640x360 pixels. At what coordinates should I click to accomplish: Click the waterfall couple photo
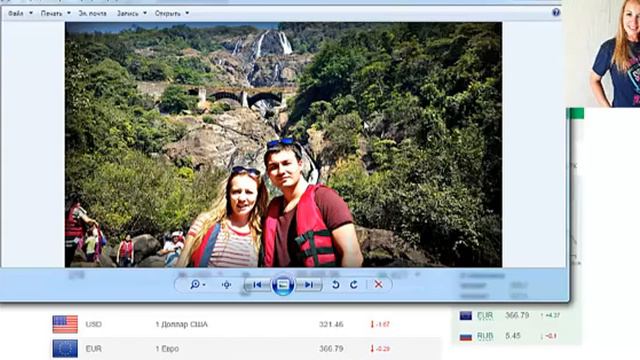tap(283, 144)
